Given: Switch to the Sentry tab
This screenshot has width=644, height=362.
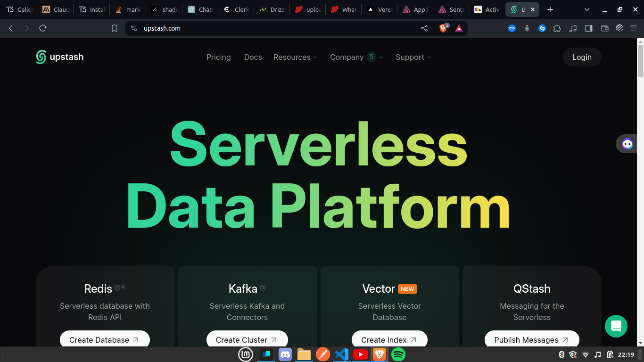Looking at the screenshot, I should (452, 9).
